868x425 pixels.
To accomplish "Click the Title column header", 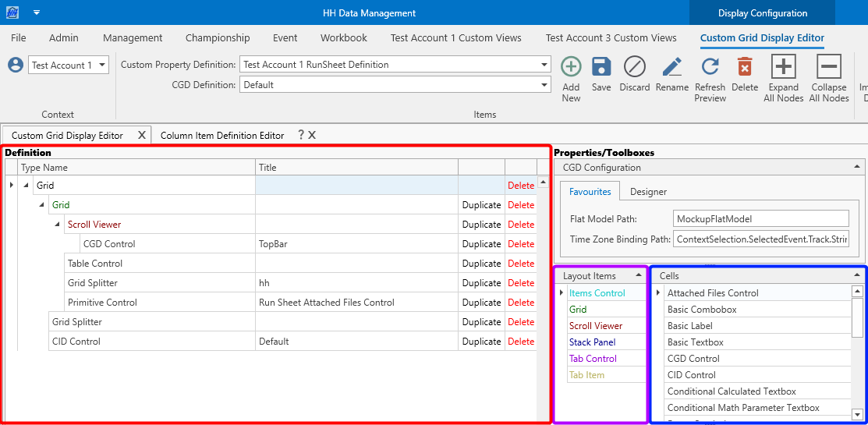I will click(x=356, y=167).
